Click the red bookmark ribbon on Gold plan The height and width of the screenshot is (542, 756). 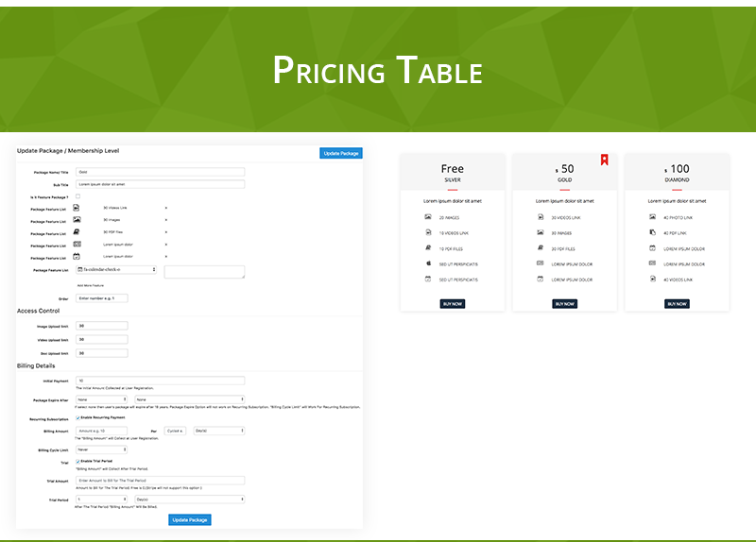(x=604, y=159)
